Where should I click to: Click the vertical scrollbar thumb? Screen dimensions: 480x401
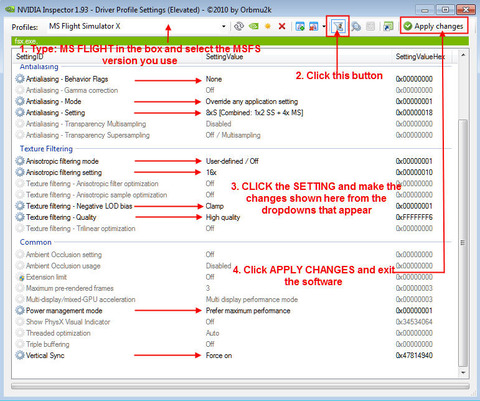[x=463, y=242]
